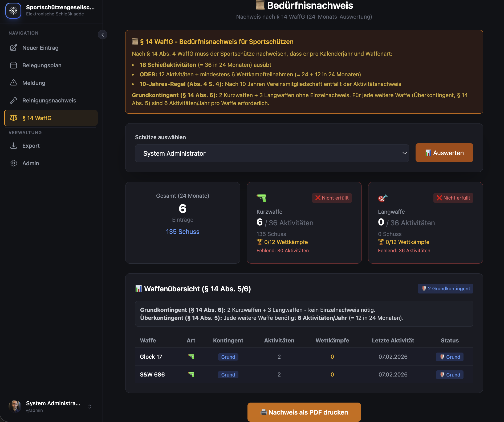Screen dimensions: 504x422
Task: Click the Reinigungsnachweis wrench icon
Action: coord(14,101)
